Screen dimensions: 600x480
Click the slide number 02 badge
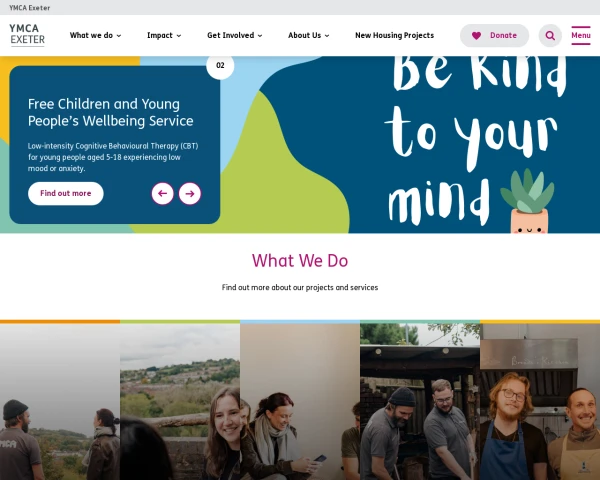(x=220, y=65)
